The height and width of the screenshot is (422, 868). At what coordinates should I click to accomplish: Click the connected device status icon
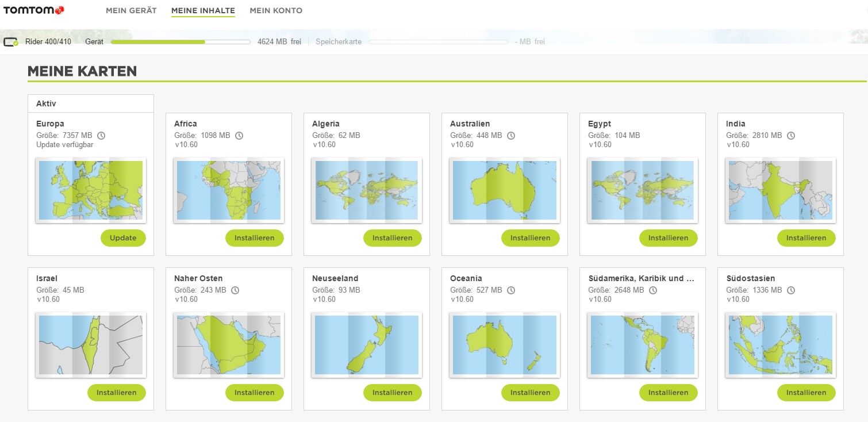click(11, 42)
